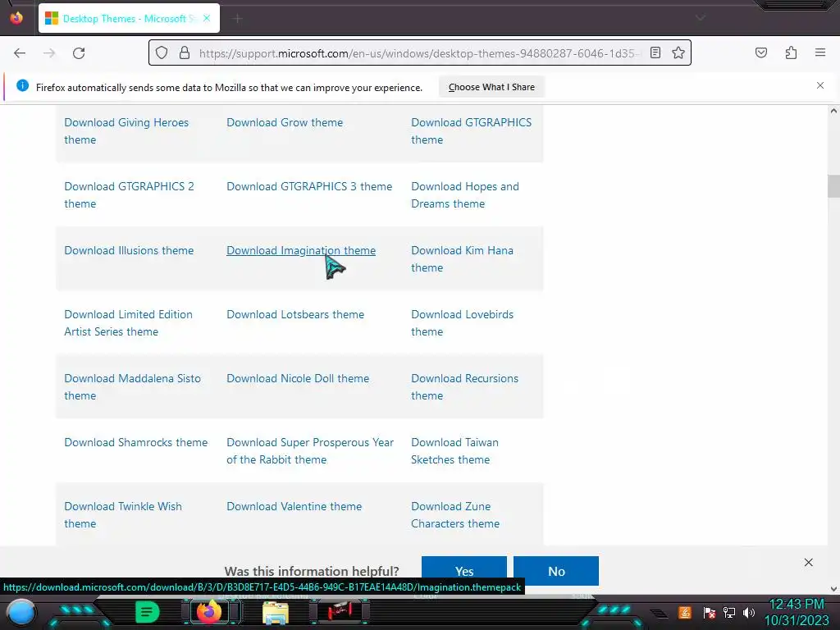Open Download Kim Hana theme link
840x630 pixels.
click(462, 258)
